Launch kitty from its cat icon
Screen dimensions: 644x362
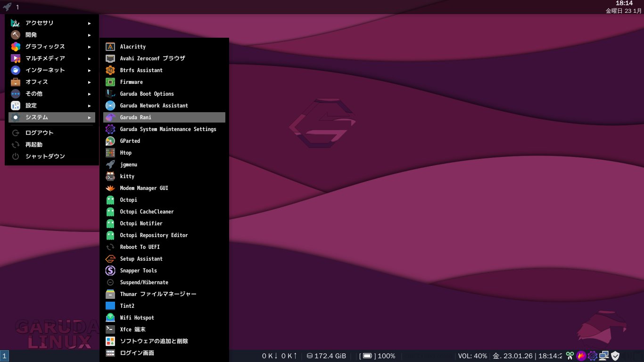pos(110,176)
